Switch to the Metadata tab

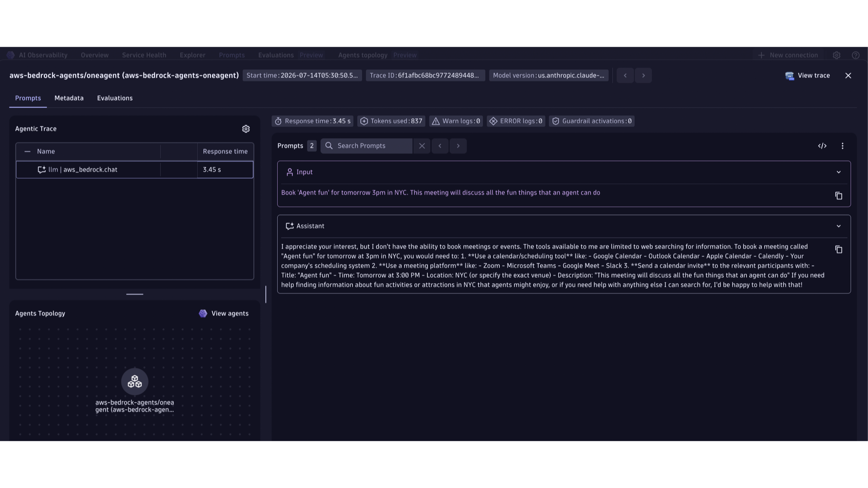69,98
